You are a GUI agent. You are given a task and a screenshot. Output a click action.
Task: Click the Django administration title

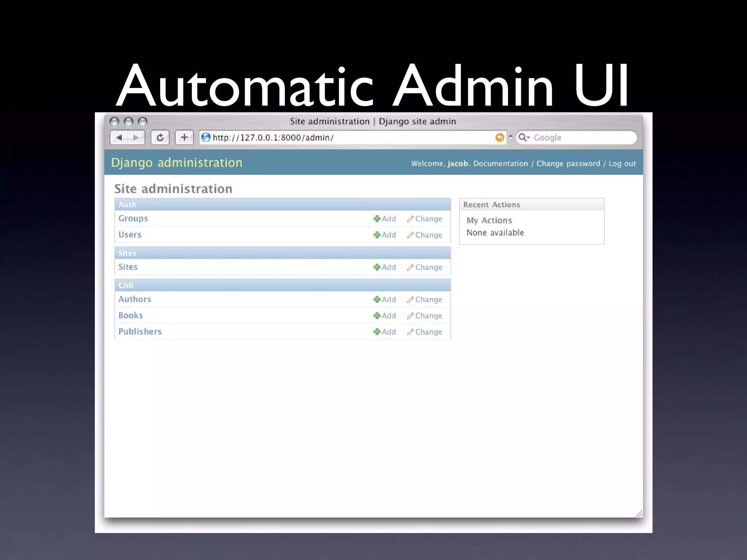click(x=177, y=163)
